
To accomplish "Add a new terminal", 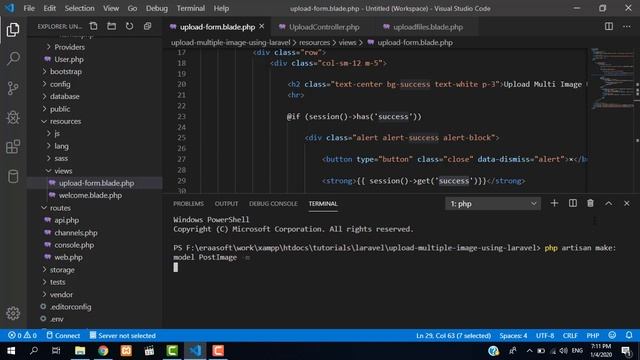I will click(x=554, y=203).
